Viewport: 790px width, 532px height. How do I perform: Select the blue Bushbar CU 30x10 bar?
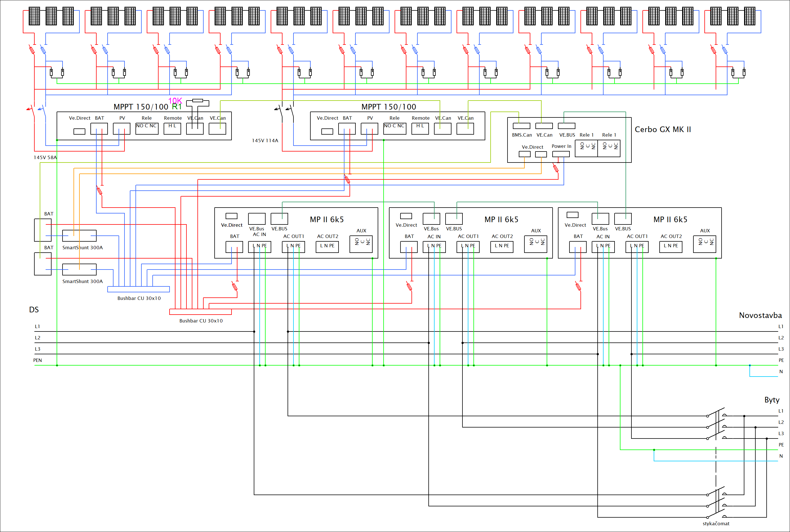[x=138, y=289]
